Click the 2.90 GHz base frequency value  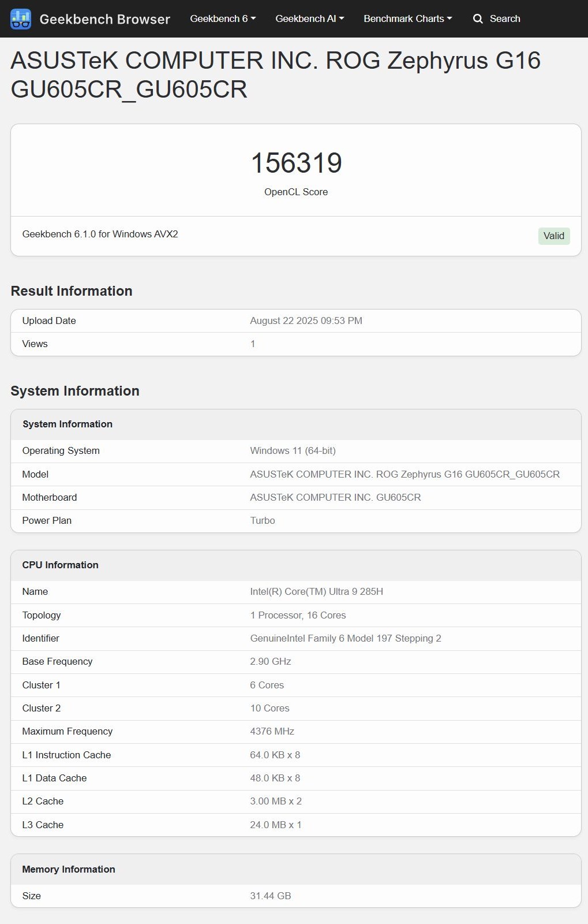click(x=270, y=661)
